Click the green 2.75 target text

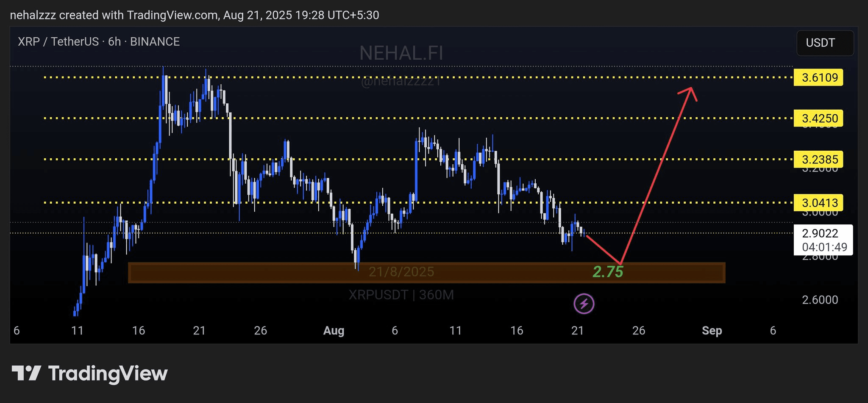pyautogui.click(x=608, y=272)
